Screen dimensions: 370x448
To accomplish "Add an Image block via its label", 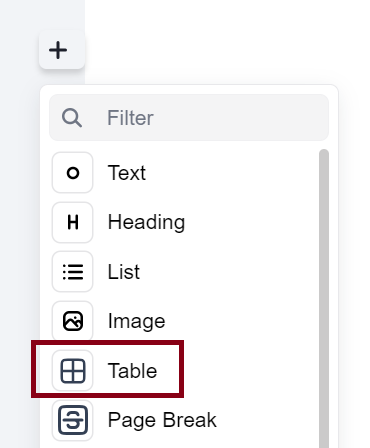I will pos(136,321).
